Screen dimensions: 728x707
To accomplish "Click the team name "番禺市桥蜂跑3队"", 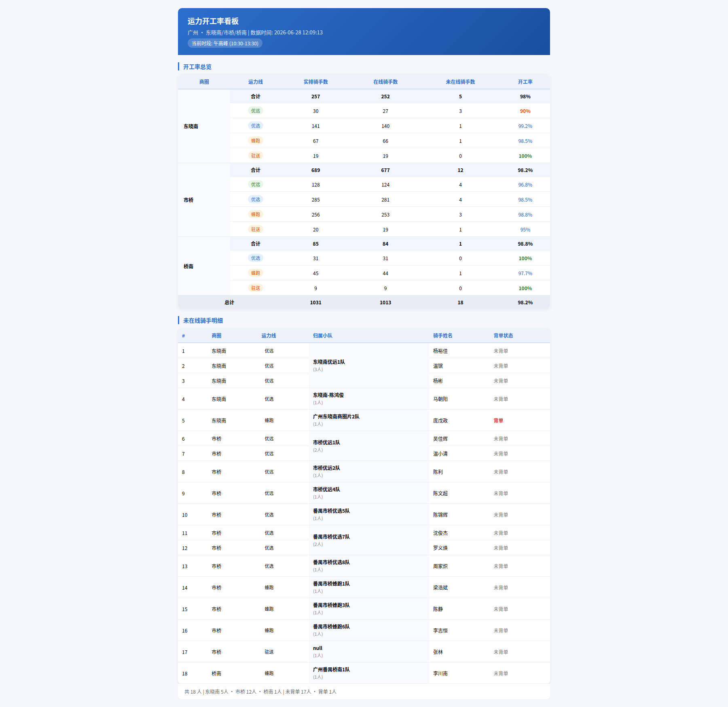I will (331, 605).
